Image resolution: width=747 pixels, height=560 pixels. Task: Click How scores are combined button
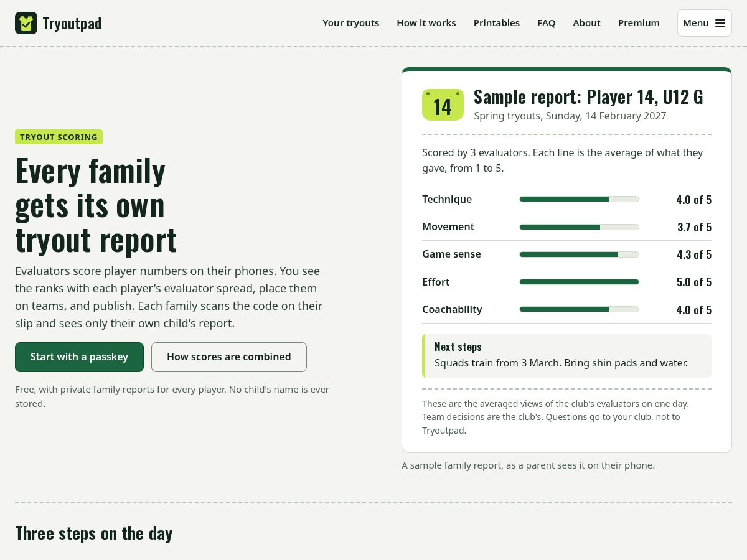tap(229, 357)
